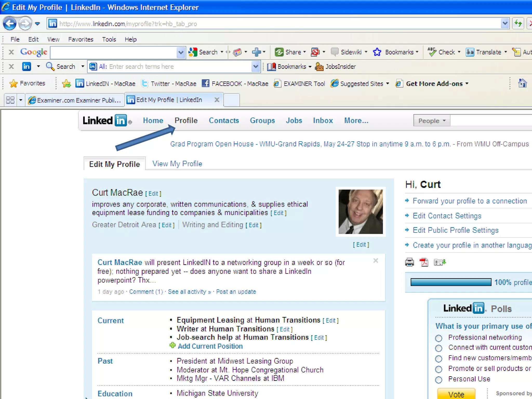
Task: Click Add Current Position link
Action: coord(210,346)
